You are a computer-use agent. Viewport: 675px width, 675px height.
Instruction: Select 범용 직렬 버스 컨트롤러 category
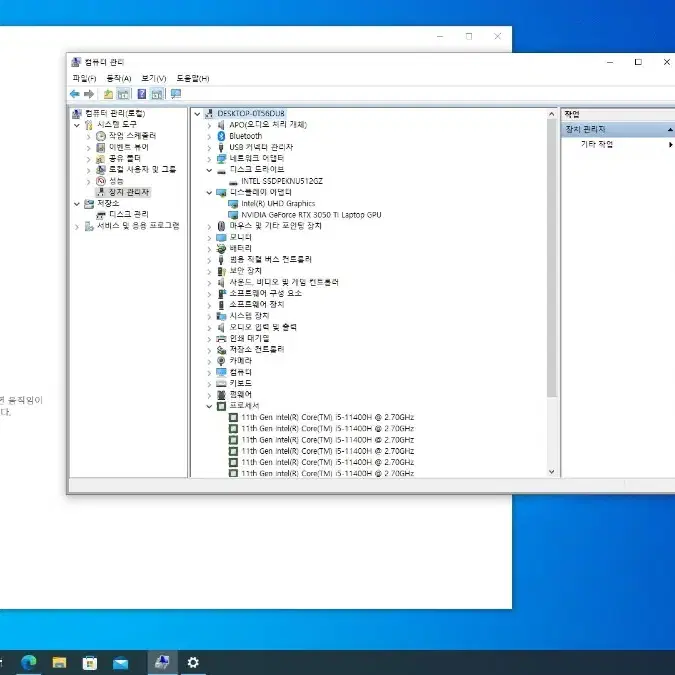(270, 260)
